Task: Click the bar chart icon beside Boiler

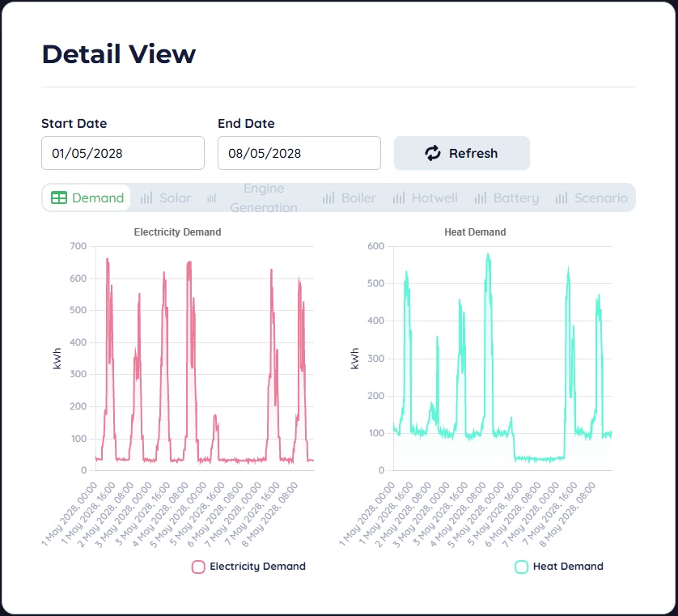Action: click(x=328, y=198)
